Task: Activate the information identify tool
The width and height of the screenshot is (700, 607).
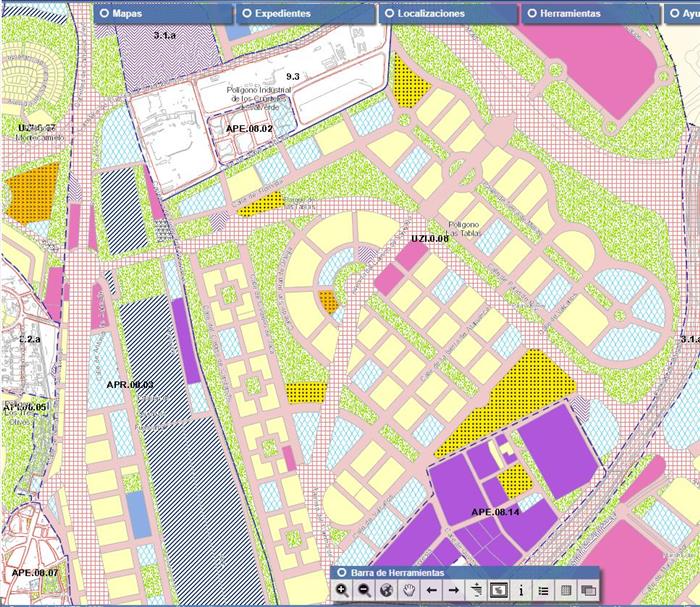Action: [521, 590]
